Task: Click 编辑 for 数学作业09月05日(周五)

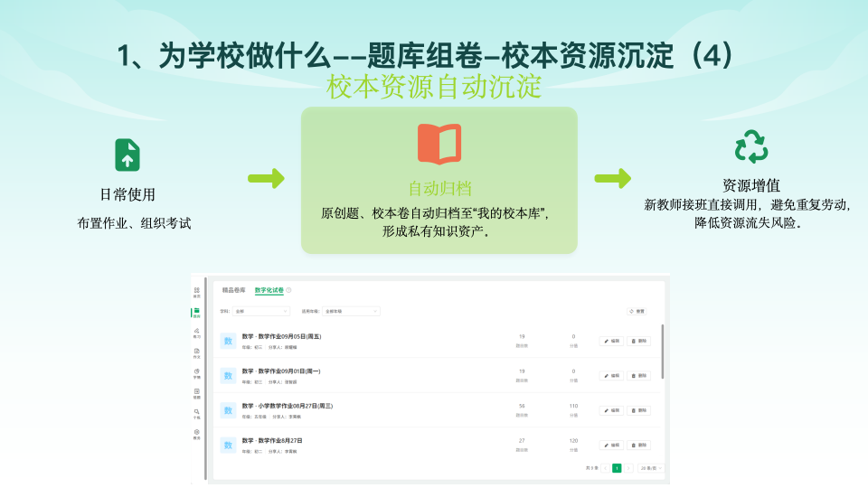Action: click(611, 341)
